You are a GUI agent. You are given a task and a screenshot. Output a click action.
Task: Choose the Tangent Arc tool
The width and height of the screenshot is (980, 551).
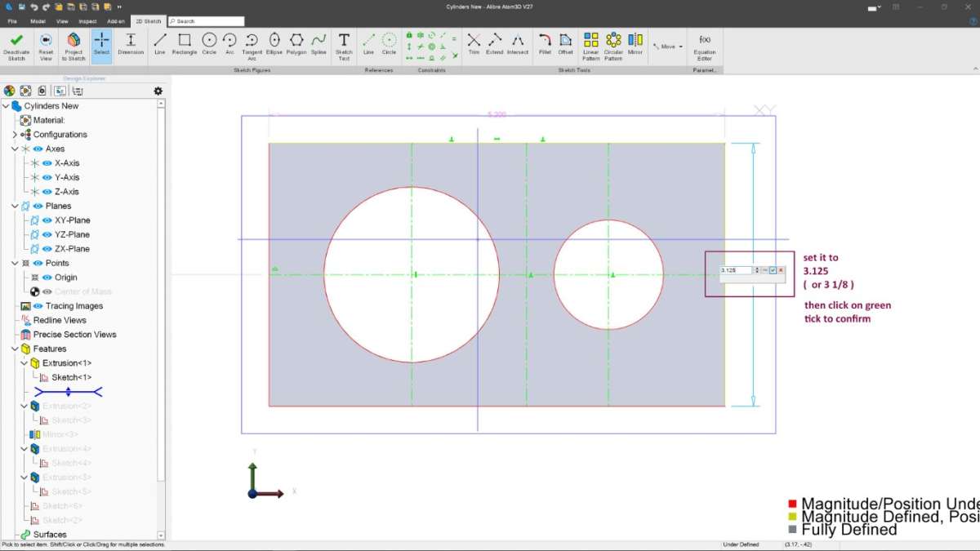point(252,47)
